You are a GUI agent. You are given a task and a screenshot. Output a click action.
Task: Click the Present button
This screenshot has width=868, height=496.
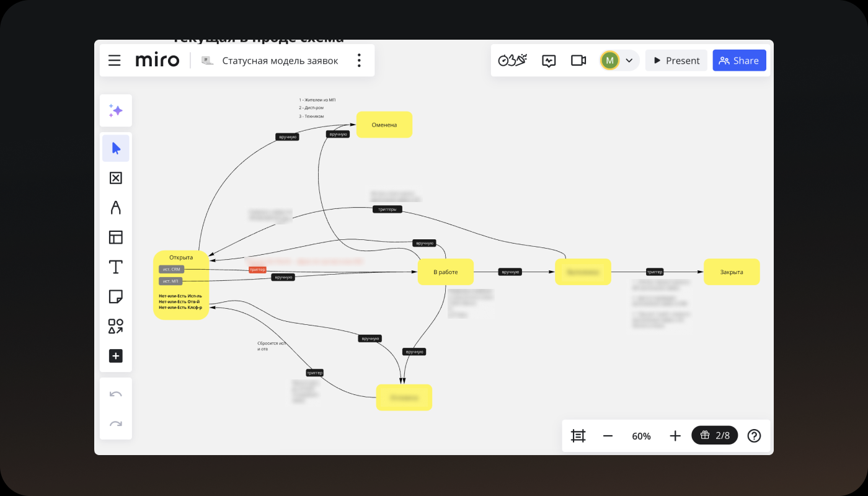click(x=676, y=60)
